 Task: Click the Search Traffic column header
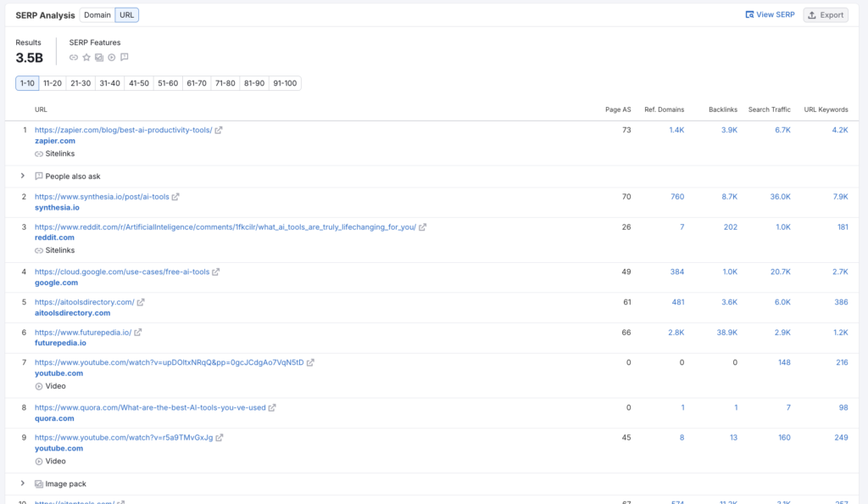770,109
